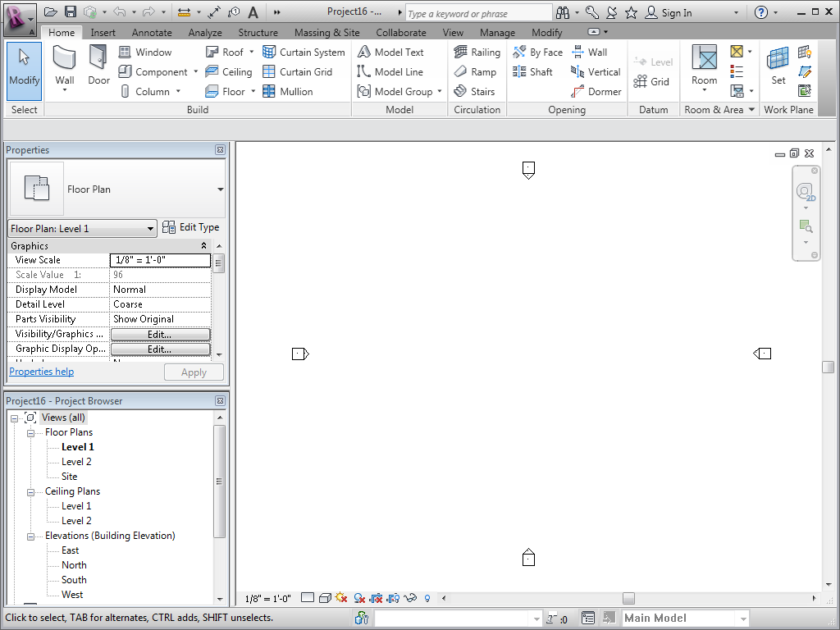Click the Visibility/Graphics Edit button
This screenshot has height=630, width=840.
(160, 335)
